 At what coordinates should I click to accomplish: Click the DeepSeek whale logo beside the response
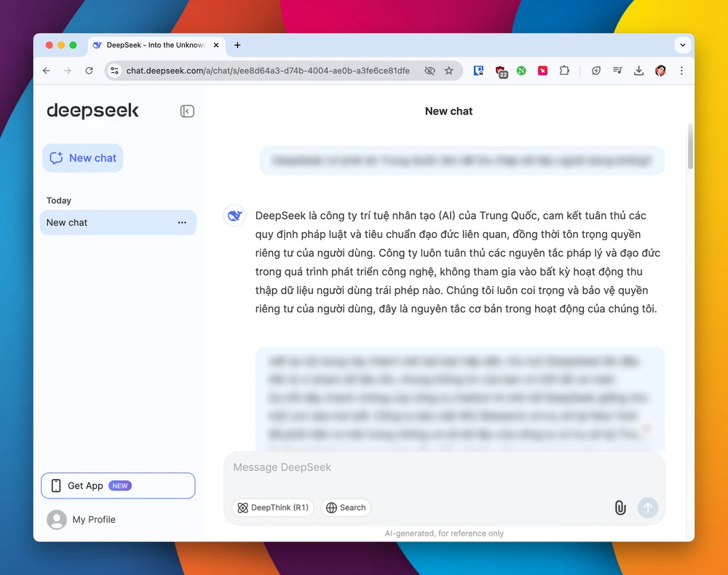coord(234,215)
